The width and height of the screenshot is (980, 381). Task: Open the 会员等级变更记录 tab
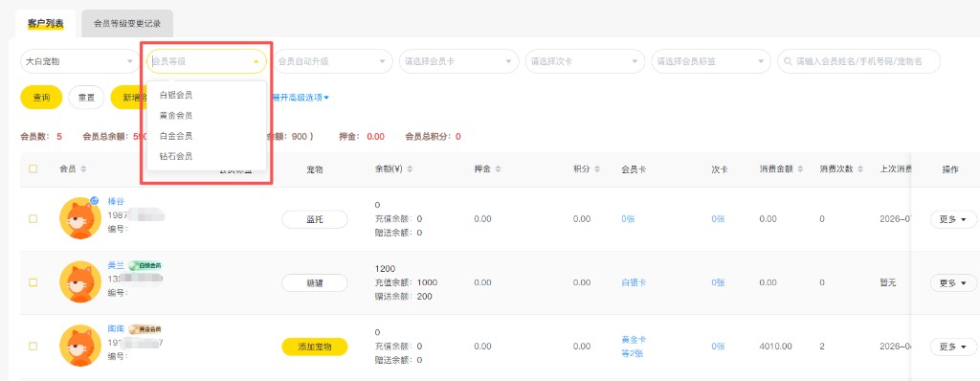(x=127, y=24)
